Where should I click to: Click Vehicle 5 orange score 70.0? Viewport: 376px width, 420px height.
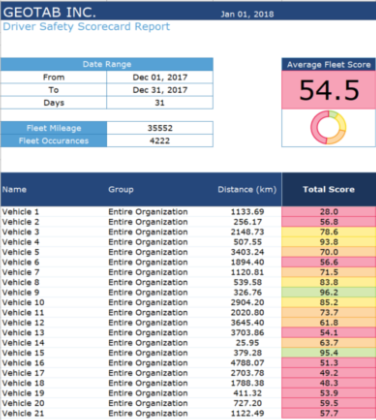pyautogui.click(x=329, y=252)
